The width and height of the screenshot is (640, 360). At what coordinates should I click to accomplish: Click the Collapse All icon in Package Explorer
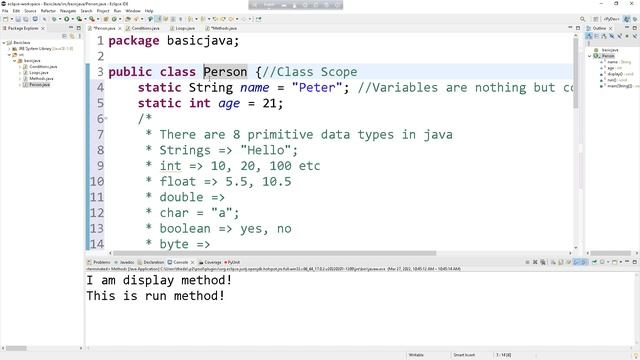click(64, 36)
